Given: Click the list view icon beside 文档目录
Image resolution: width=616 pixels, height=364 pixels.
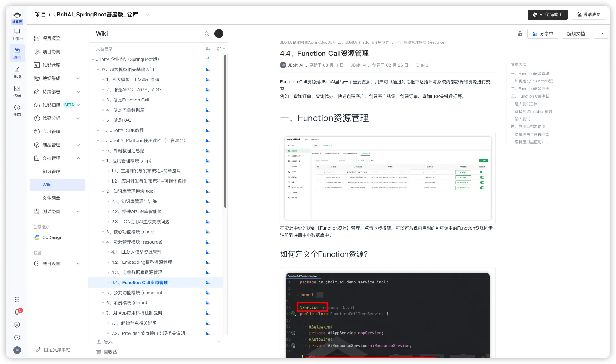Looking at the screenshot, I should point(208,49).
